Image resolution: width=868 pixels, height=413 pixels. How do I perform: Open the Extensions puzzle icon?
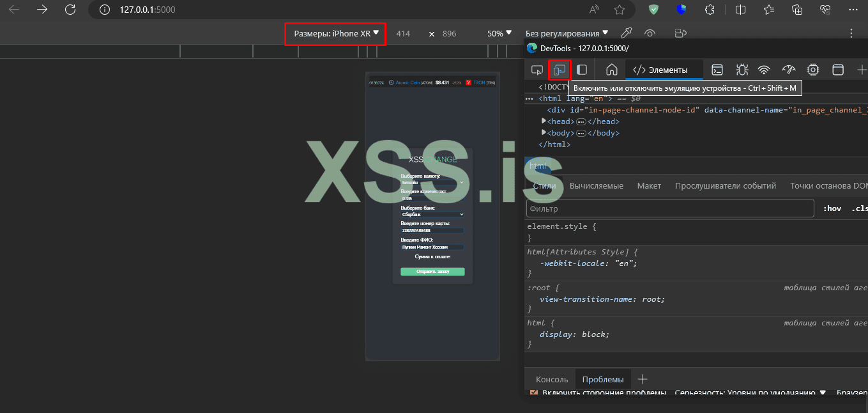click(709, 10)
